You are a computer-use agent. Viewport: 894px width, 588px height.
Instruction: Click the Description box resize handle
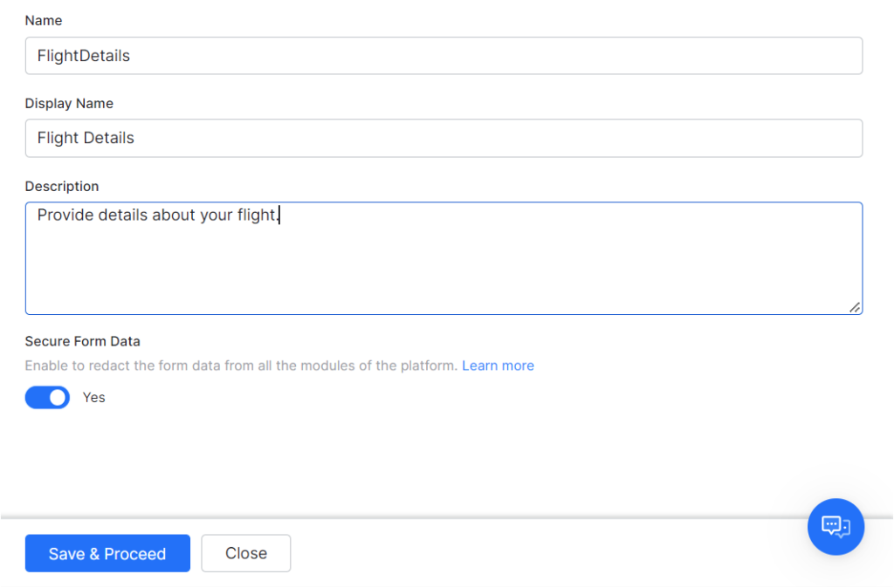854,308
